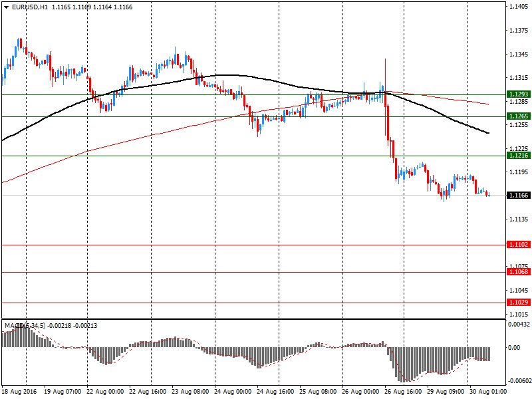Click the 26 Aug 00:00 time label
The height and width of the screenshot is (399, 532).
coord(360,392)
